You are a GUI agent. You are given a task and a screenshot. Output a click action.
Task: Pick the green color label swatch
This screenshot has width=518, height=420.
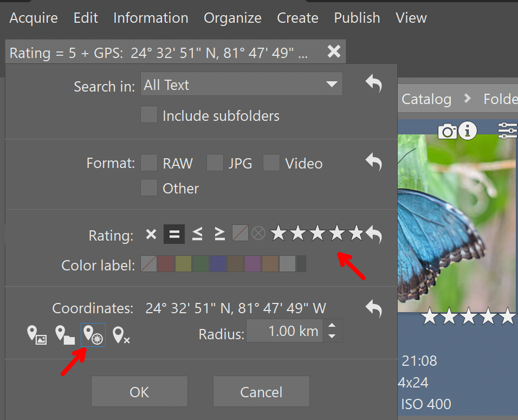pyautogui.click(x=201, y=263)
